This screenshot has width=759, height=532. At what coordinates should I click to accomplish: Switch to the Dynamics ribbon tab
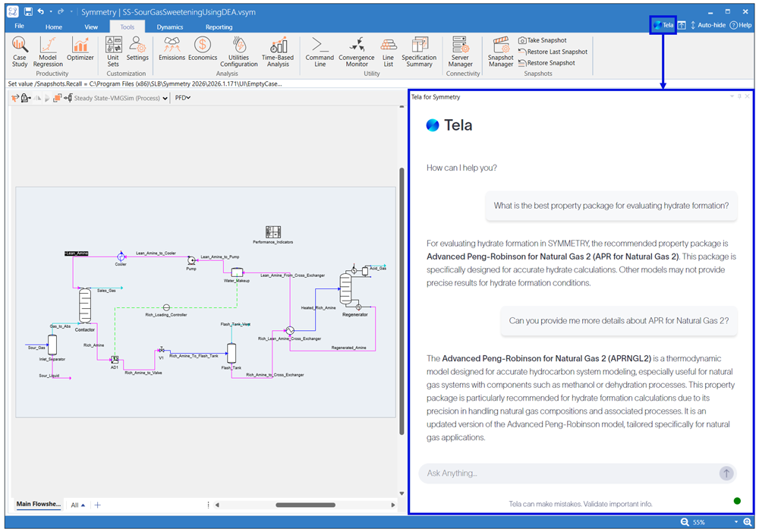[x=170, y=27]
